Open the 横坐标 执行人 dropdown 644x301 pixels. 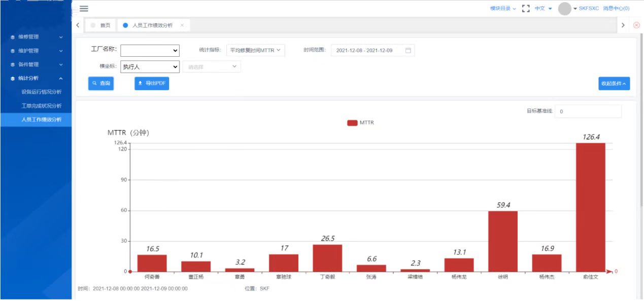click(150, 66)
